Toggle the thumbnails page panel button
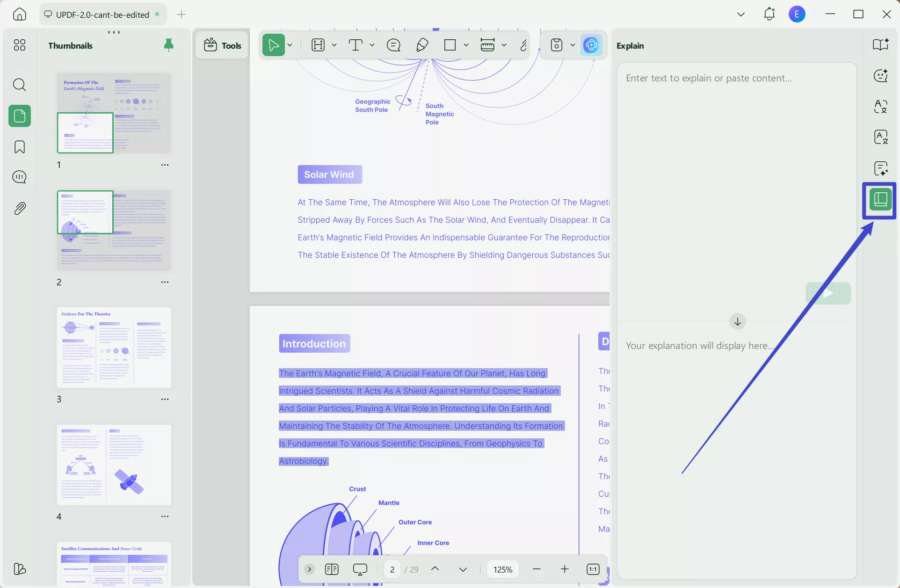Image resolution: width=900 pixels, height=588 pixels. [19, 116]
